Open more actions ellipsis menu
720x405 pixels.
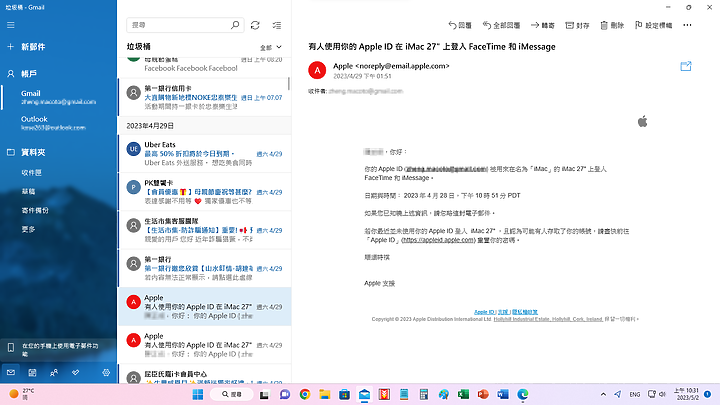pyautogui.click(x=687, y=25)
